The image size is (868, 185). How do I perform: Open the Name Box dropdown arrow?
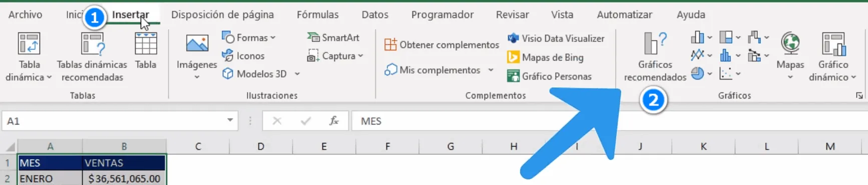[x=230, y=120]
